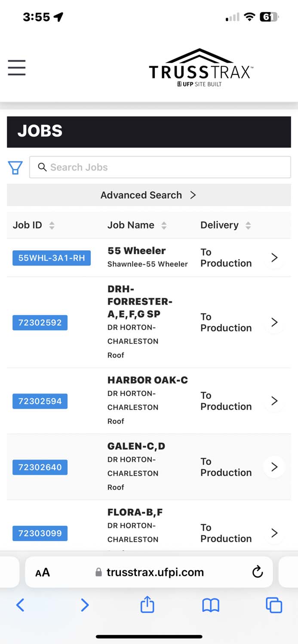Image resolution: width=298 pixels, height=644 pixels.
Task: Show Safari tabs overview icon
Action: coord(274,605)
